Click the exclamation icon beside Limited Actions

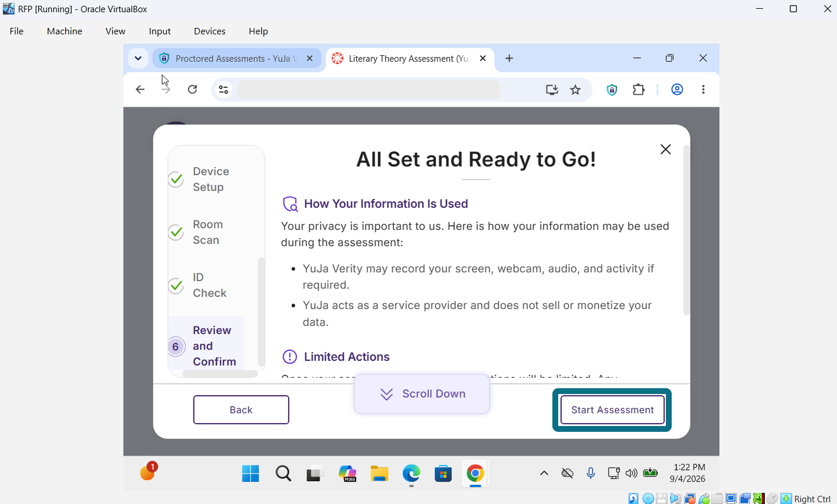[289, 357]
